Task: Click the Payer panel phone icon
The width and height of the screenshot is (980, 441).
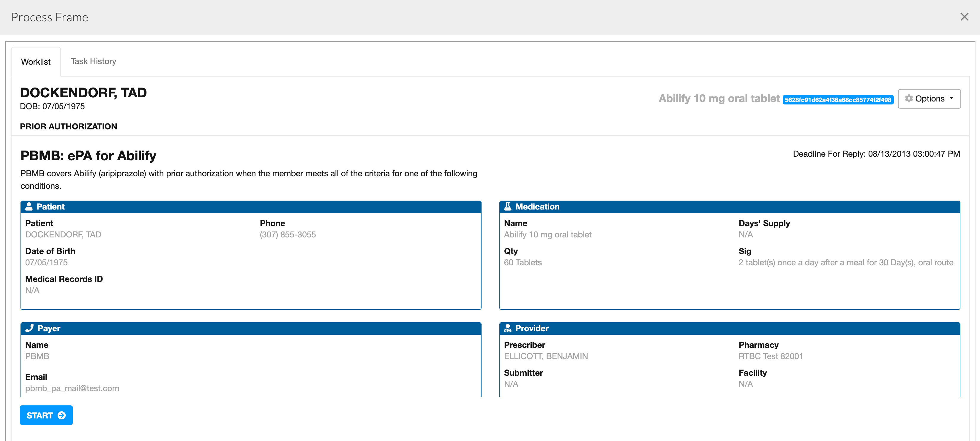Action: point(30,328)
